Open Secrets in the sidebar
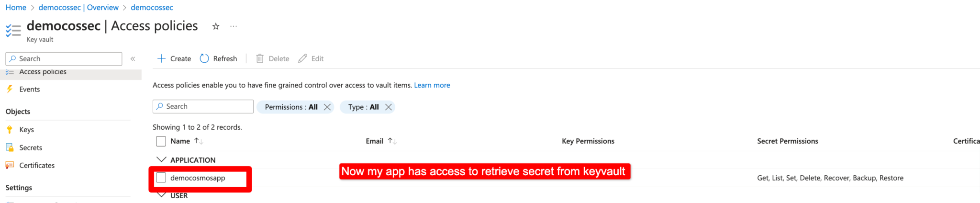 (31, 147)
